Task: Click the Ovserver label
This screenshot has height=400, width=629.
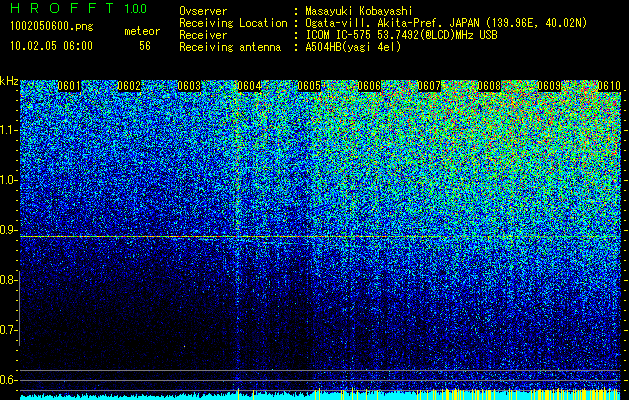Action: pyautogui.click(x=203, y=11)
